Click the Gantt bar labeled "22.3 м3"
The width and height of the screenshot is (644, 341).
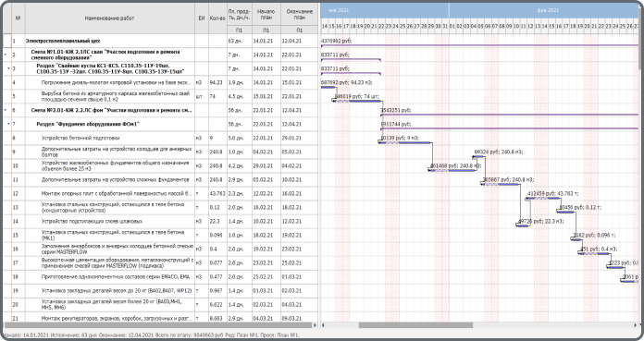click(523, 225)
